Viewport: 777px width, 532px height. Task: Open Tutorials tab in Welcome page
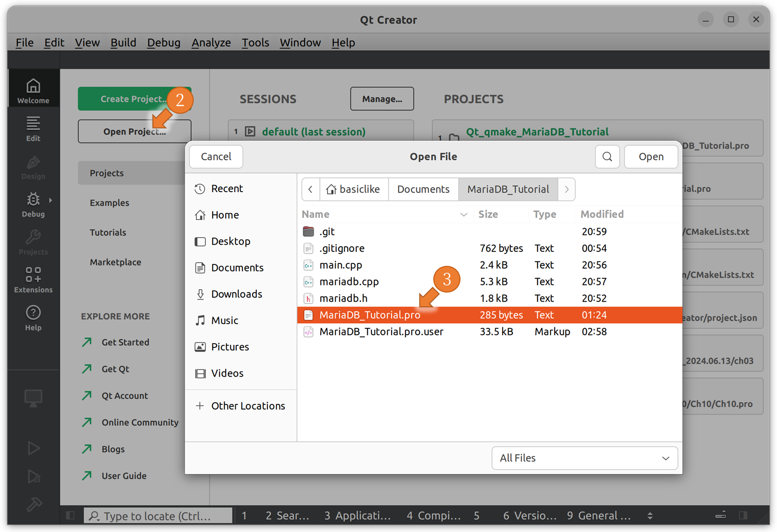coord(108,232)
